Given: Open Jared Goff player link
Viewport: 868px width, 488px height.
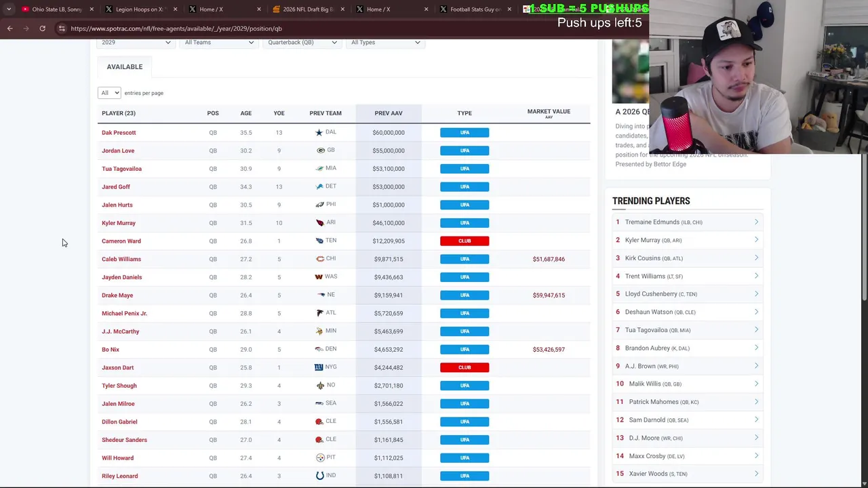Looking at the screenshot, I should point(116,187).
